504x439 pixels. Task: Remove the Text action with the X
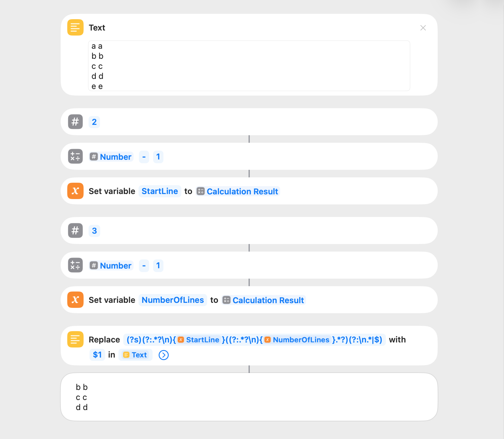(423, 28)
